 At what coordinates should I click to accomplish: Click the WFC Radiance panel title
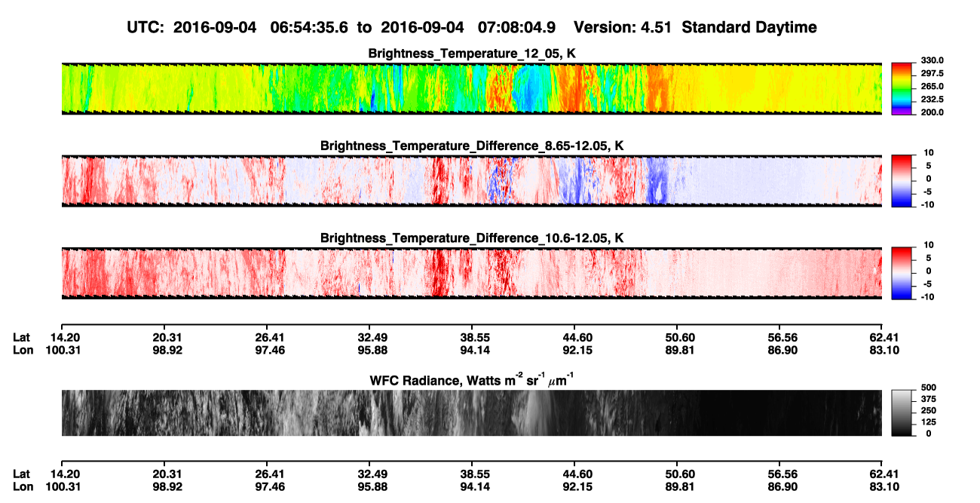pyautogui.click(x=472, y=381)
